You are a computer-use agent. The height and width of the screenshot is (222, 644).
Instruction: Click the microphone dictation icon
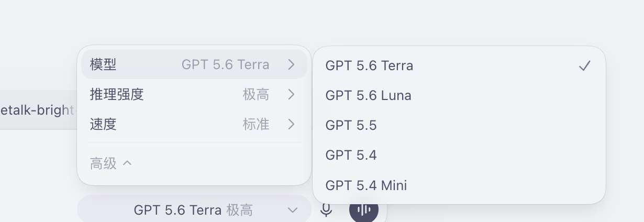326,210
